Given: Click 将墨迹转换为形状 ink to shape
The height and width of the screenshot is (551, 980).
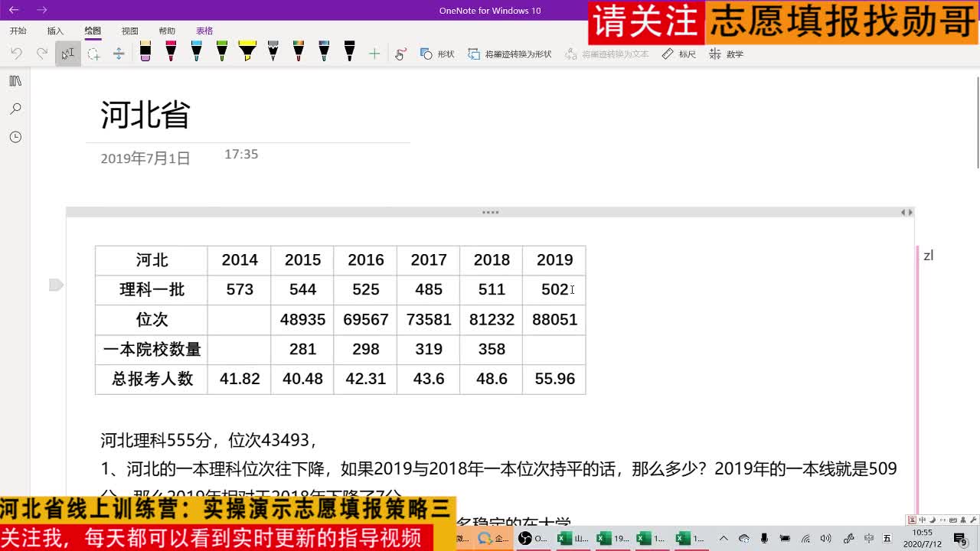Looking at the screenshot, I should (510, 54).
